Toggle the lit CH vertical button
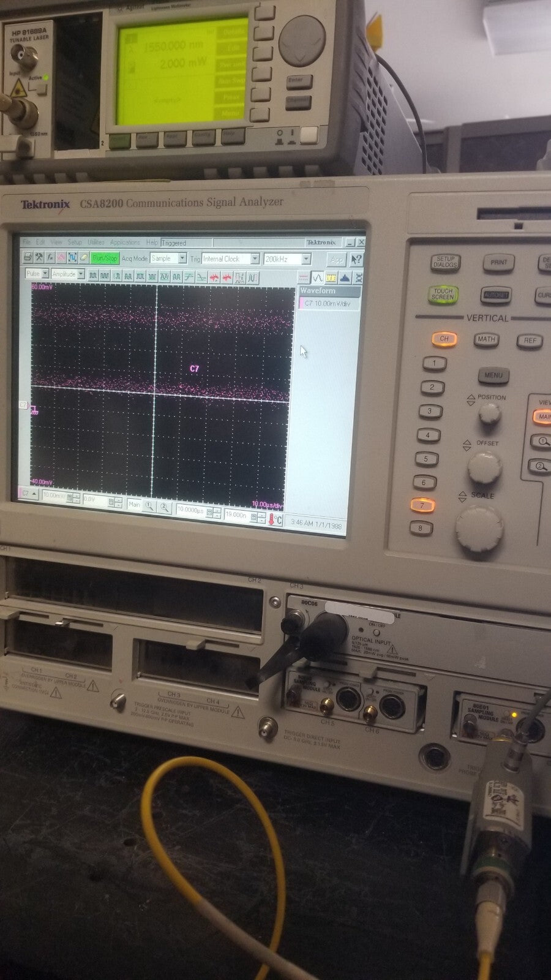This screenshot has width=551, height=980. 444,339
